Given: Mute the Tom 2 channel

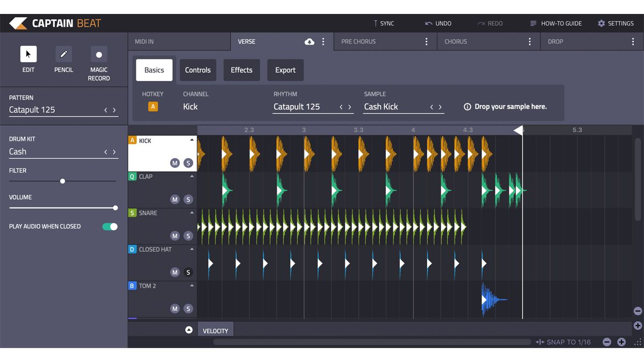Looking at the screenshot, I should tap(175, 309).
